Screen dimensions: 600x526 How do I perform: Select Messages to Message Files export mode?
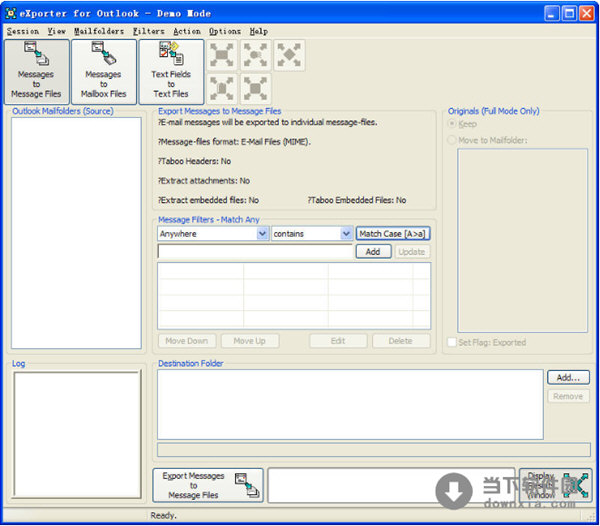(37, 72)
